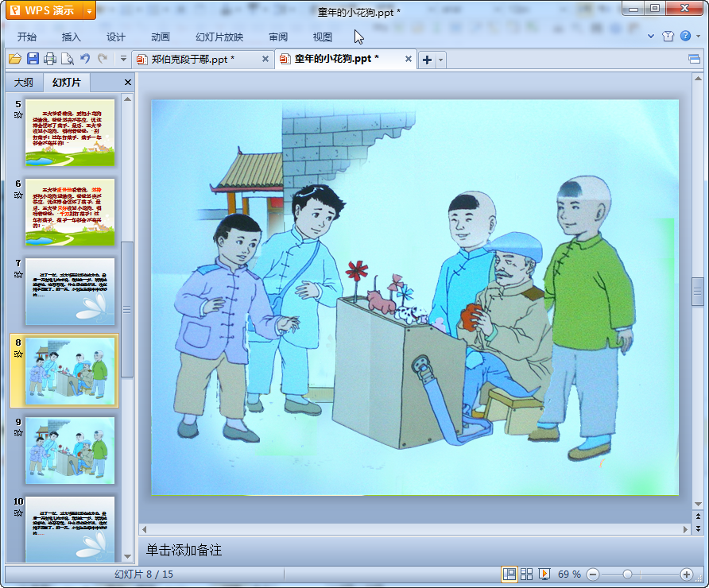Start slideshow from status bar icon

544,574
